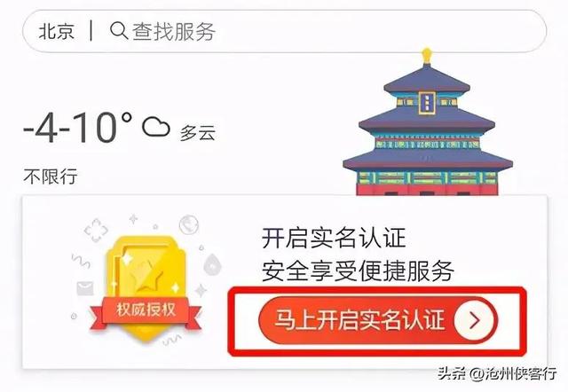Click the water drop icon near shield
Image resolution: width=568 pixels, height=392 pixels.
(x=212, y=264)
